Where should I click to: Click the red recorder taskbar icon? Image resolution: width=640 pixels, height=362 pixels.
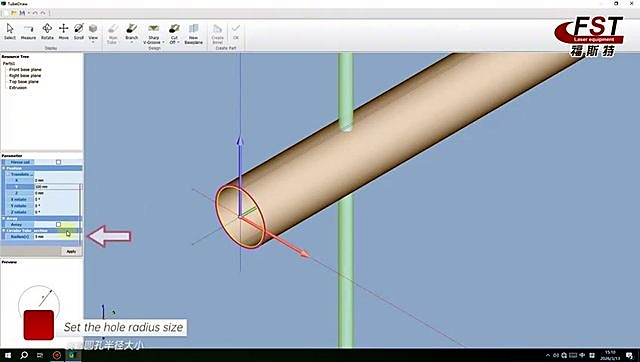coord(57,355)
